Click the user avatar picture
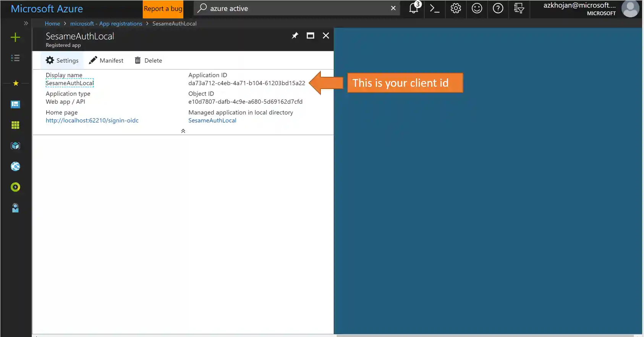 click(630, 9)
